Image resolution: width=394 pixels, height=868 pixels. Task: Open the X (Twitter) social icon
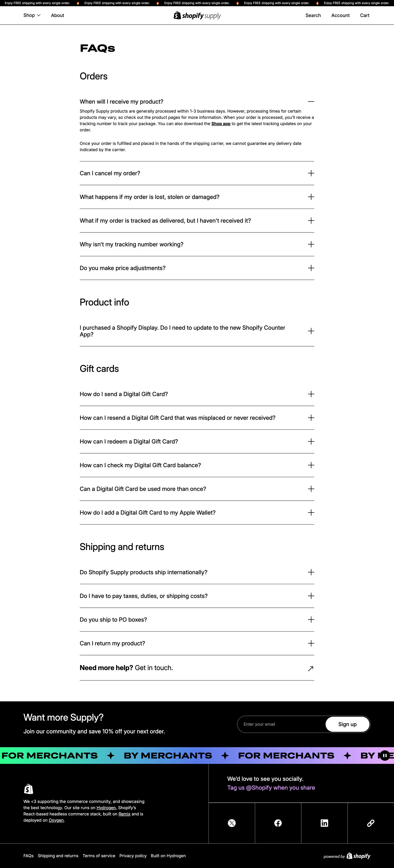pyautogui.click(x=231, y=823)
